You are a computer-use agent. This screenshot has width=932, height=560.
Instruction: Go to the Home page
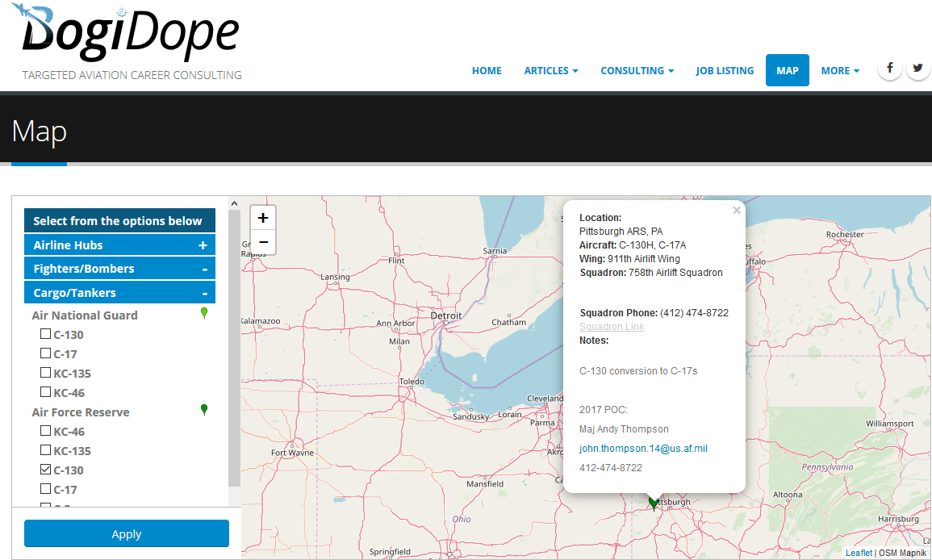(x=487, y=70)
